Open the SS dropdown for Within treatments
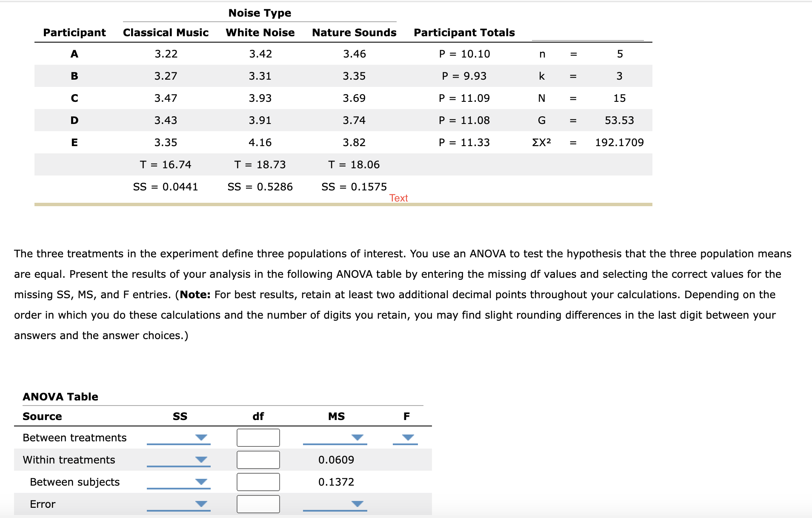Screen dimensions: 812x518 [x=201, y=460]
